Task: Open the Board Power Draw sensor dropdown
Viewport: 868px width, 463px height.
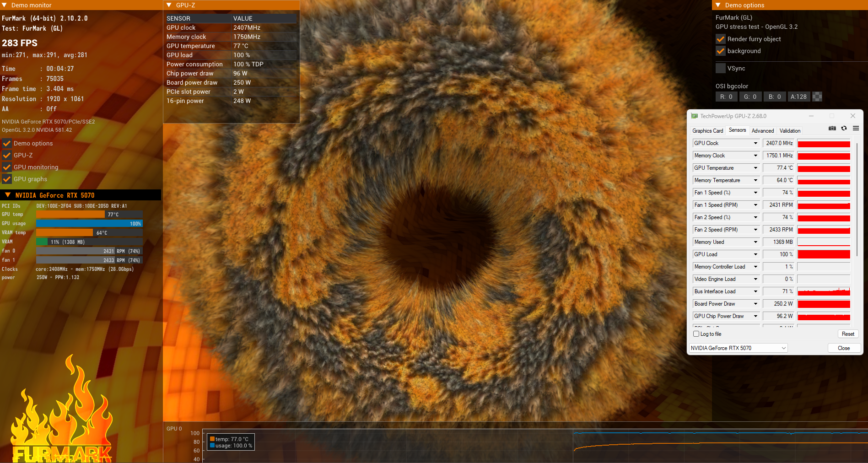Action: coord(755,304)
